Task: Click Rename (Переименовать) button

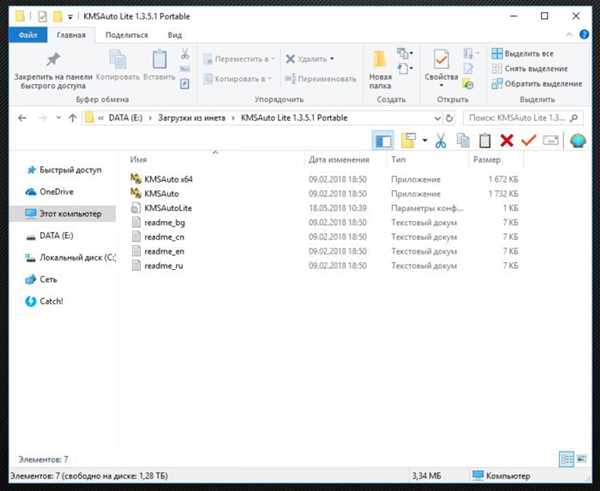Action: pyautogui.click(x=321, y=79)
